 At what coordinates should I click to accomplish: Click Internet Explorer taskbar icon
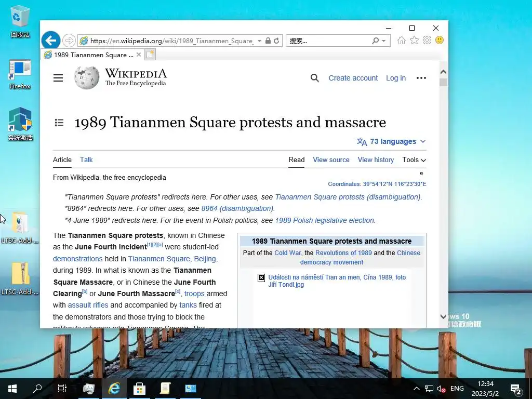[x=114, y=389]
